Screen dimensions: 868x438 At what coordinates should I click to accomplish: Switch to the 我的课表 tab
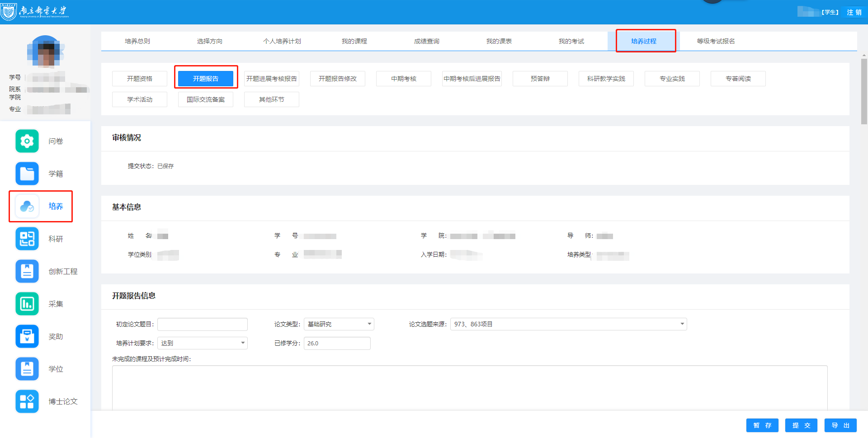point(499,41)
